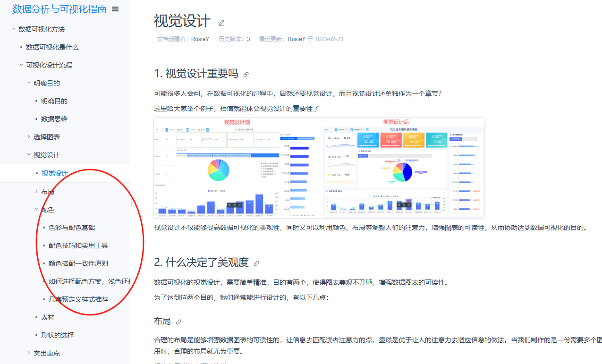Screen dimensions: 602x364
Task: Select 配色技巧和实用工具 in the sidebar
Action: pos(78,245)
